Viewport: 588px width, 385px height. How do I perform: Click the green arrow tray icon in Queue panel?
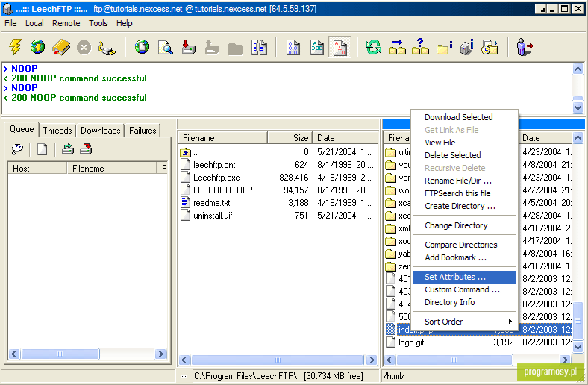67,148
